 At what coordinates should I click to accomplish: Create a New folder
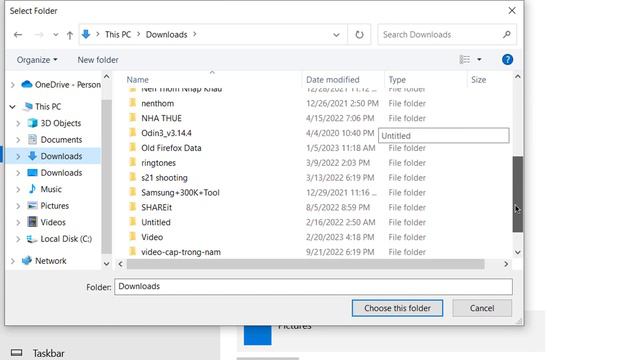click(98, 60)
